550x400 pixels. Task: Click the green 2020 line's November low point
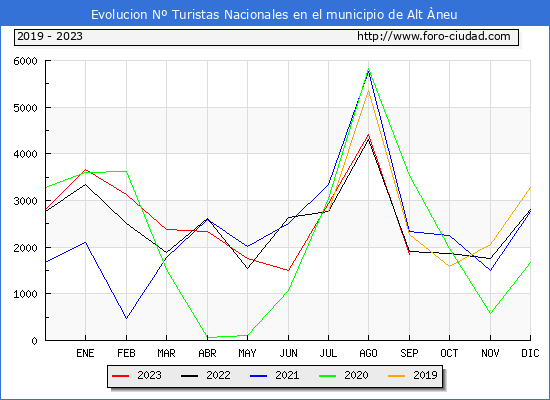tap(490, 313)
